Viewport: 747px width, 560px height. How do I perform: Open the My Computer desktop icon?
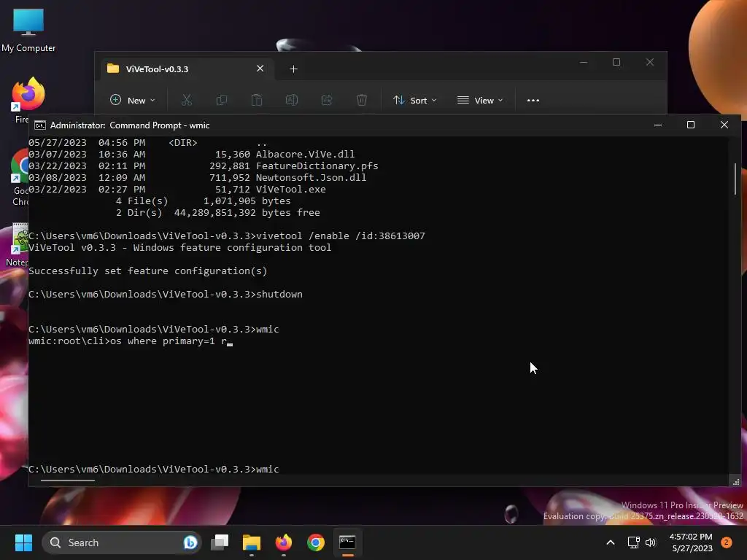coord(28,30)
